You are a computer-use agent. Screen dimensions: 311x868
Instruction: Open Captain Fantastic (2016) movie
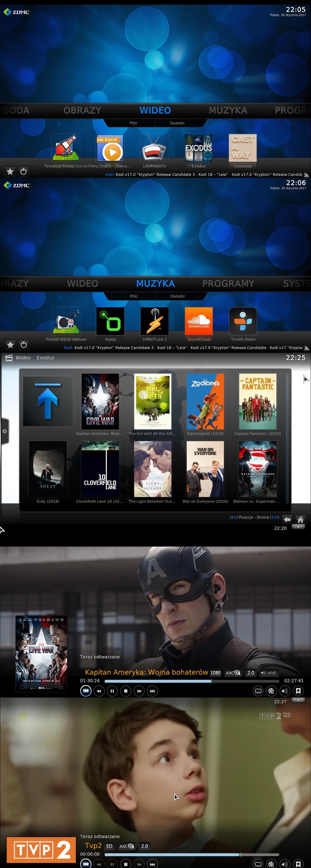[x=258, y=401]
